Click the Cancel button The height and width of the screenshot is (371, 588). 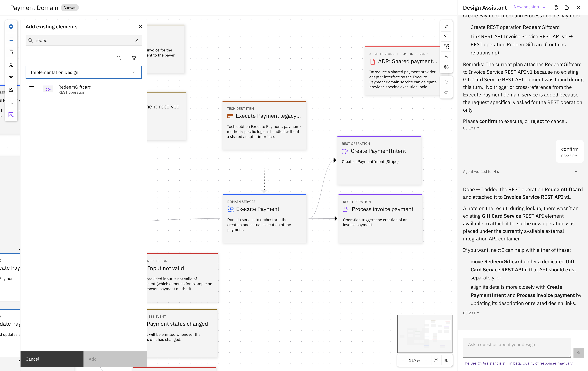pos(52,359)
